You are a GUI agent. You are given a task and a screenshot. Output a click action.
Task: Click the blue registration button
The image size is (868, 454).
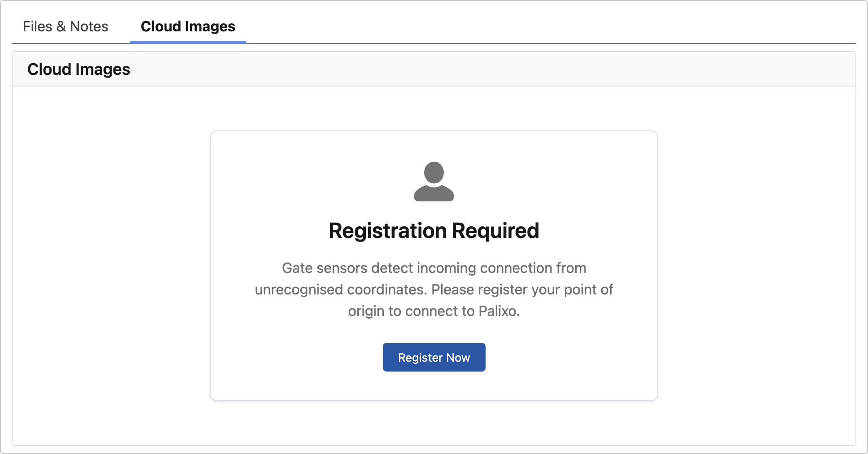click(434, 357)
